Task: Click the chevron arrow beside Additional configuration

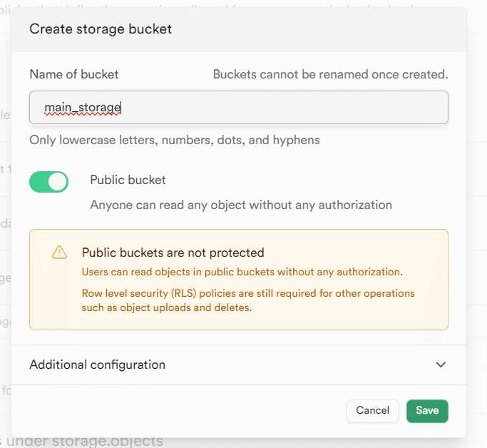Action: tap(441, 365)
